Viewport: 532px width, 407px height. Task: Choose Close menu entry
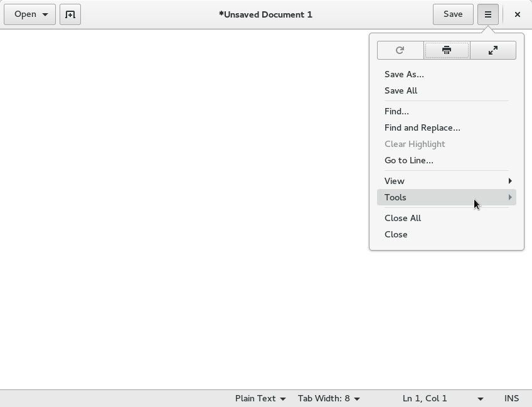click(x=447, y=234)
